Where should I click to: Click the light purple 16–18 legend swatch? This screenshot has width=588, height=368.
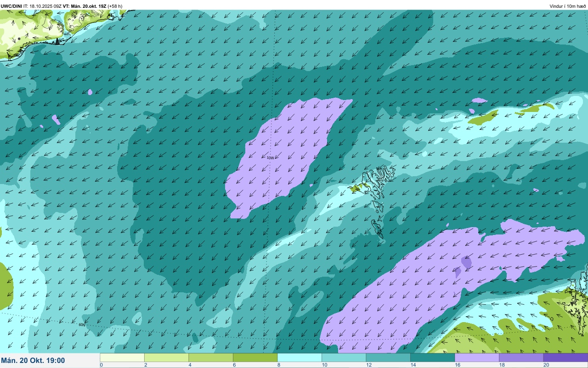pyautogui.click(x=477, y=357)
